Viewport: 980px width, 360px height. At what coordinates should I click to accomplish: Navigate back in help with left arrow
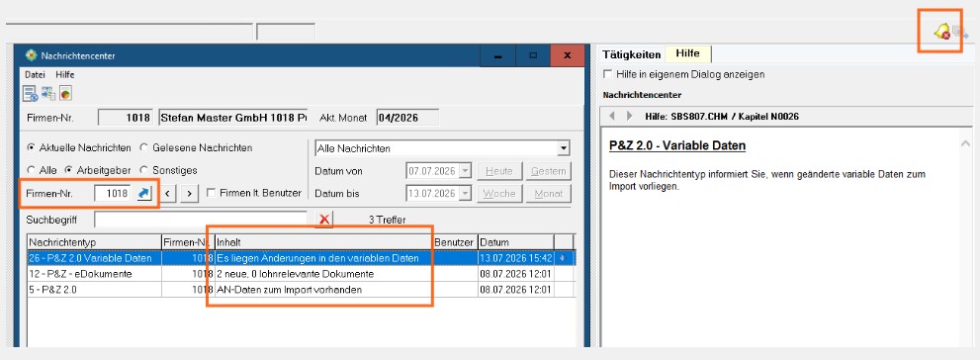[x=612, y=117]
